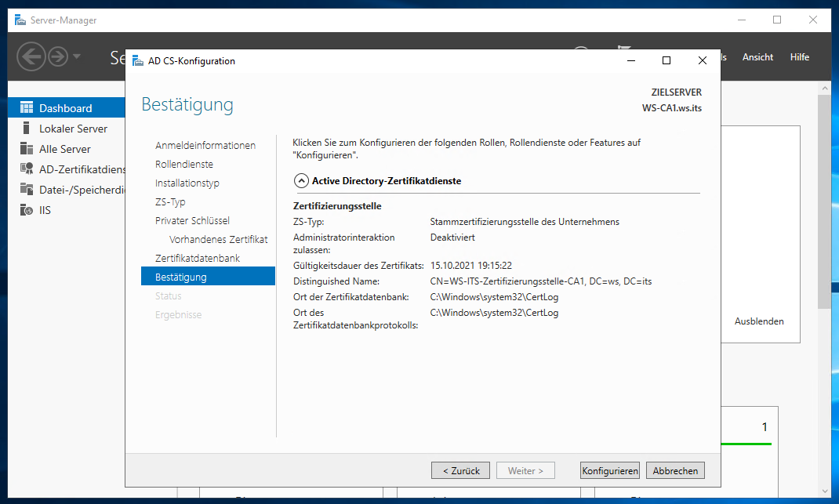Click the scrollbar up arrow in Server-Manager
The image size is (839, 504).
click(824, 89)
